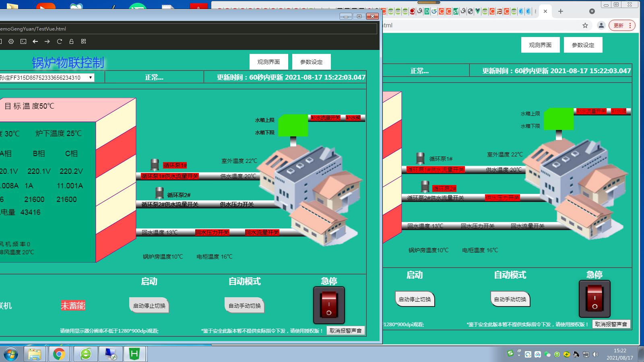Reload the preview with the refresh icon

tap(60, 41)
